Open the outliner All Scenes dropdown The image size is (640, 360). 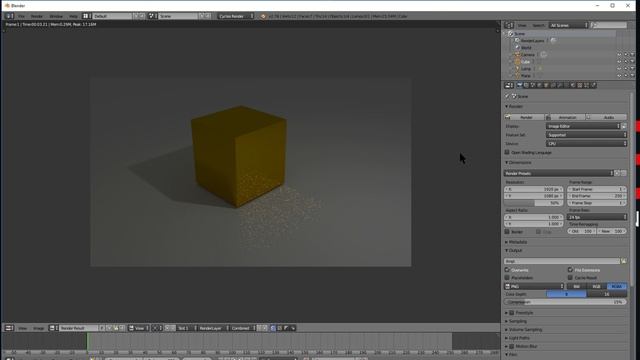(x=569, y=25)
